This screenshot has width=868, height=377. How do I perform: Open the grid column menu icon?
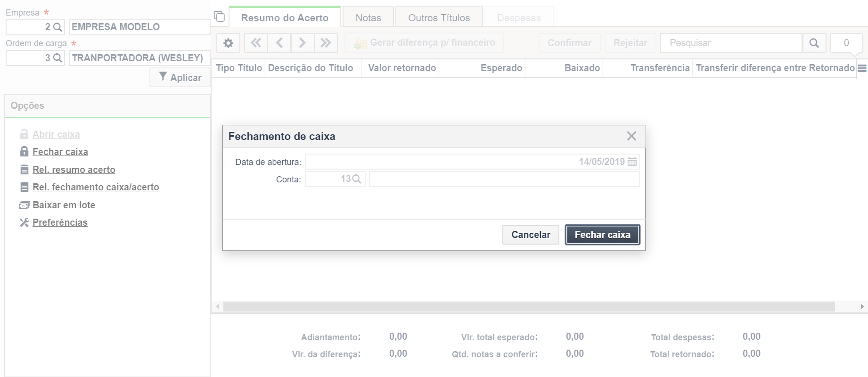(862, 68)
